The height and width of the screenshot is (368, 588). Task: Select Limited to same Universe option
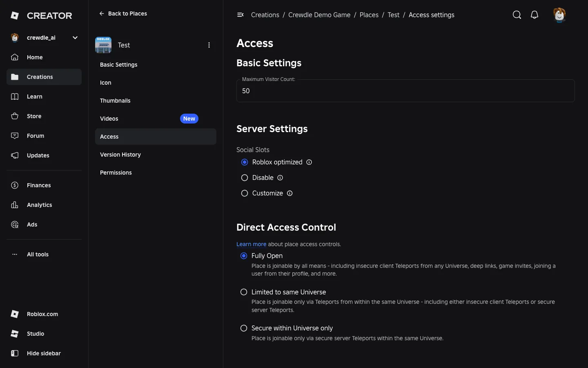244,292
